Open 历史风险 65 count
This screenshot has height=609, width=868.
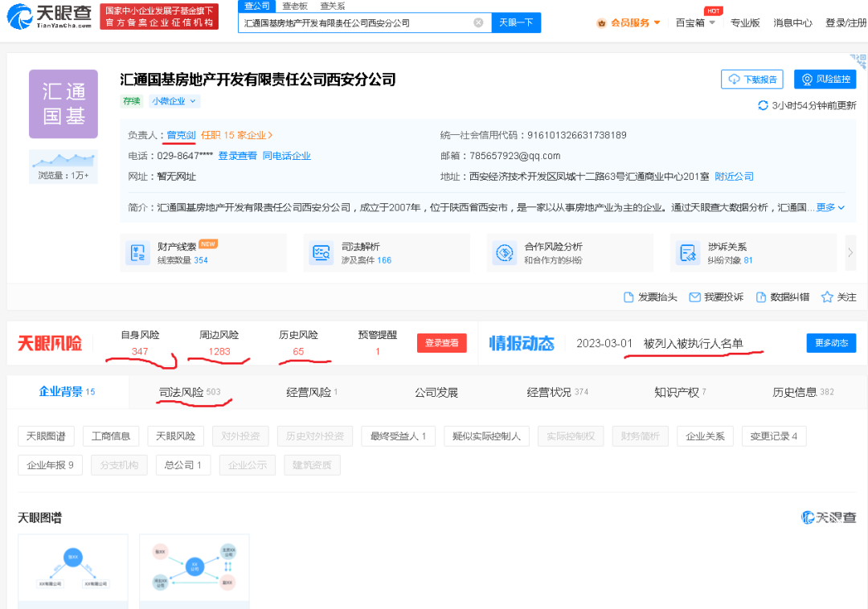pyautogui.click(x=298, y=351)
